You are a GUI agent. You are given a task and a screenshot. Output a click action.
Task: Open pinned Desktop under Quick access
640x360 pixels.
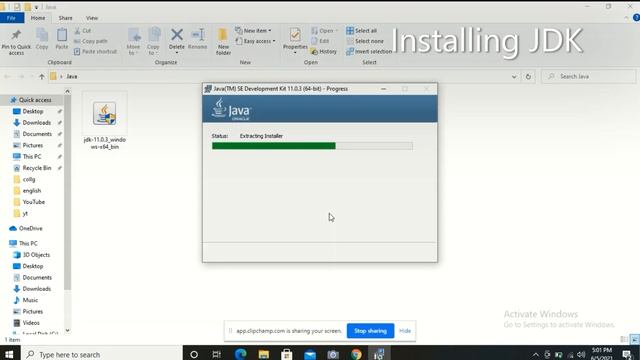point(33,111)
